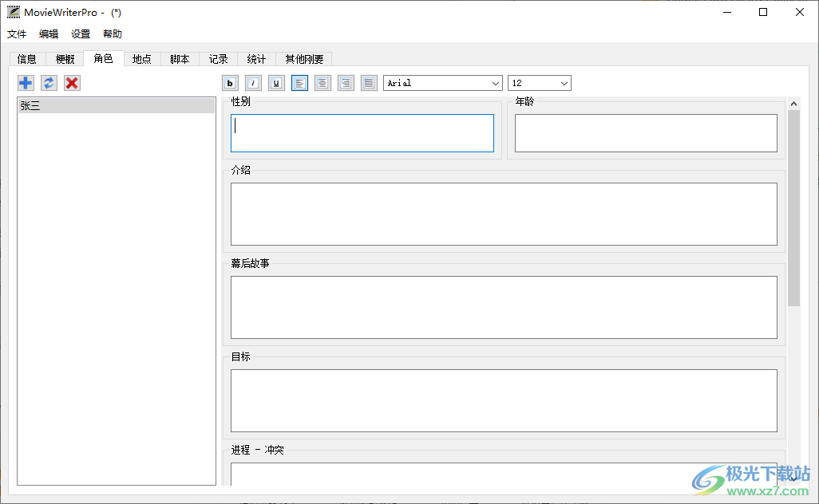Screen dimensions: 819x504
Task: Select the 角色 tab
Action: tap(104, 58)
